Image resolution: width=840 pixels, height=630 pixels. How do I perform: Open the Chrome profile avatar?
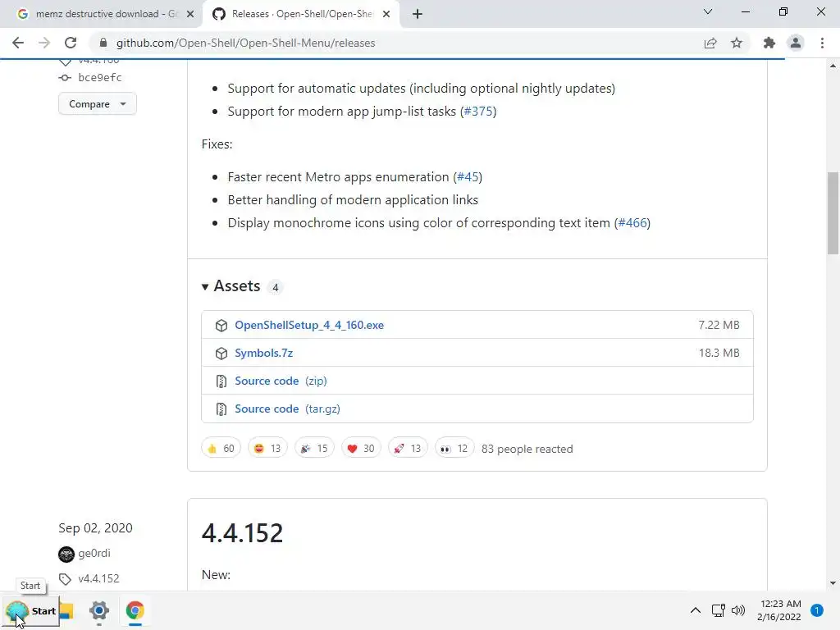pos(796,43)
